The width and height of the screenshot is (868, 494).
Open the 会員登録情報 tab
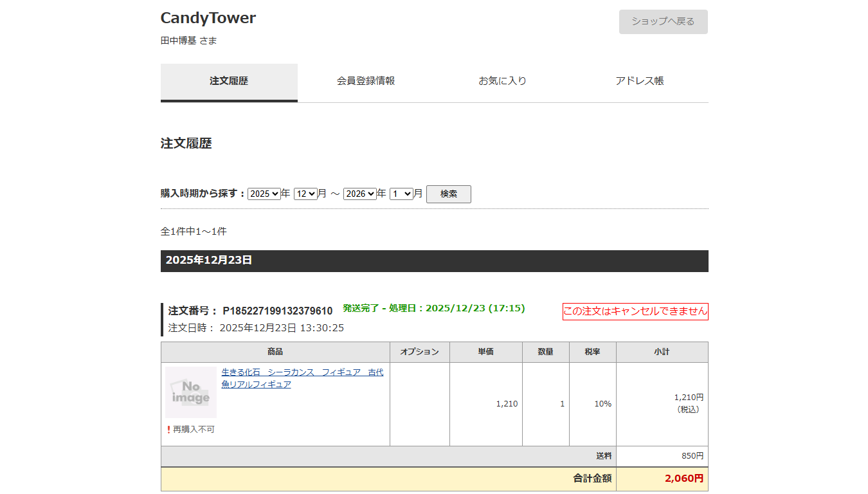point(365,82)
